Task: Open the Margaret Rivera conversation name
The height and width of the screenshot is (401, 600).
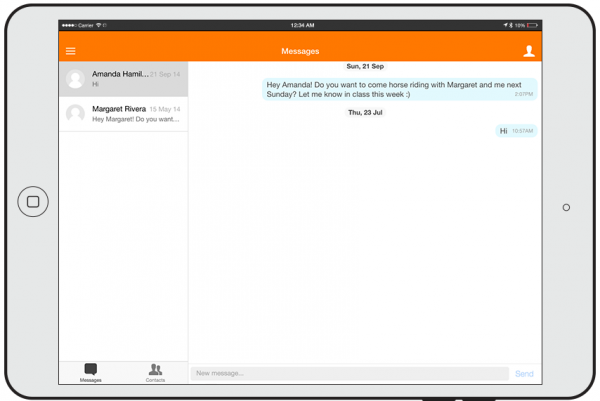Action: (119, 109)
